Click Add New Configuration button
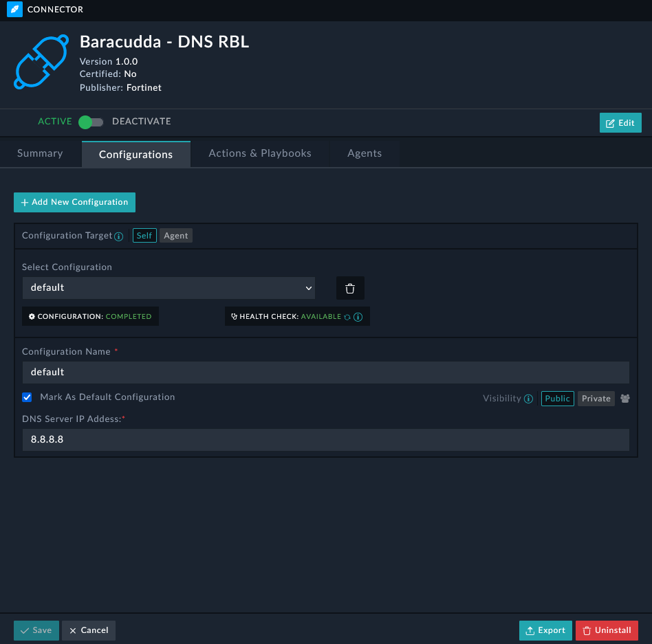The width and height of the screenshot is (652, 644). pyautogui.click(x=74, y=202)
